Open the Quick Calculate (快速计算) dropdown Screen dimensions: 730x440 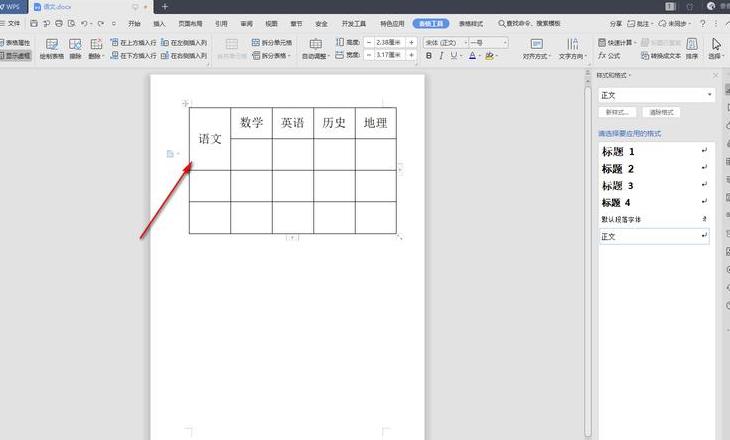[x=617, y=42]
